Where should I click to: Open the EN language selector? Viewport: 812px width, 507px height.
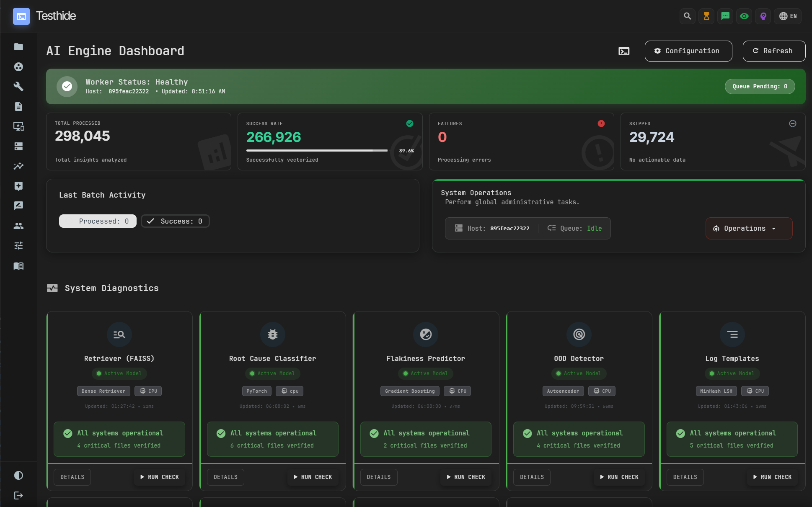(x=787, y=16)
